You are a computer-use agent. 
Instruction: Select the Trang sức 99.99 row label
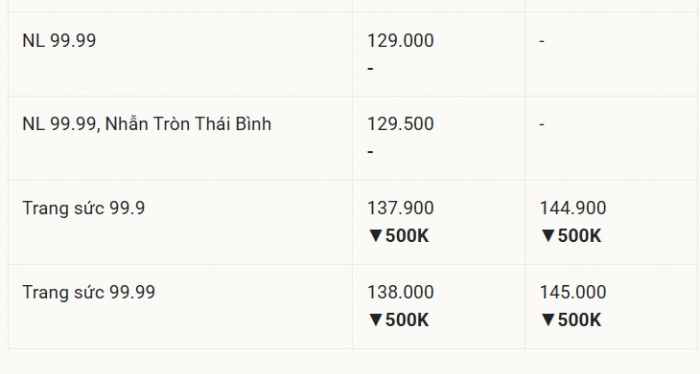click(x=89, y=292)
